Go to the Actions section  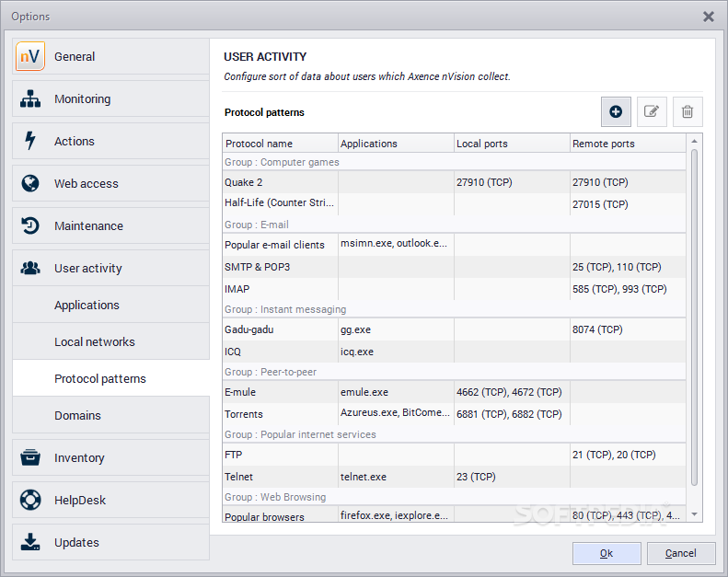111,141
